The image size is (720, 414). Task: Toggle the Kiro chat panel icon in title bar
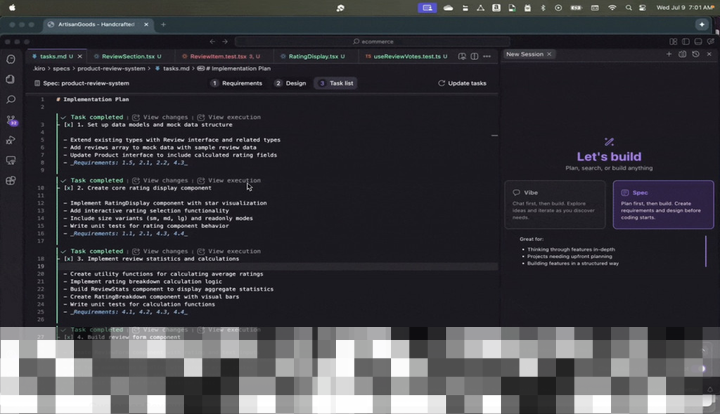click(x=710, y=41)
